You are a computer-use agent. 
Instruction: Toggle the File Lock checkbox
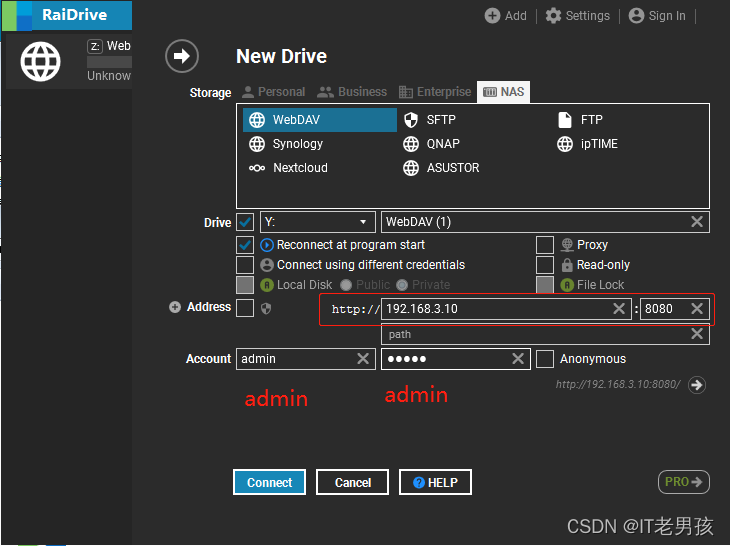point(545,285)
